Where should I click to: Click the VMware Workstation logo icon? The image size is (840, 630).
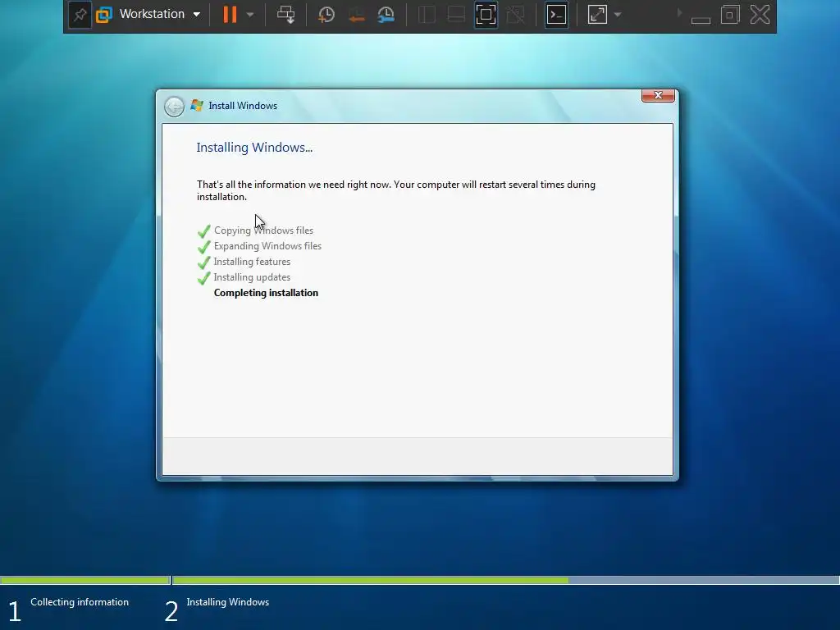[x=104, y=15]
